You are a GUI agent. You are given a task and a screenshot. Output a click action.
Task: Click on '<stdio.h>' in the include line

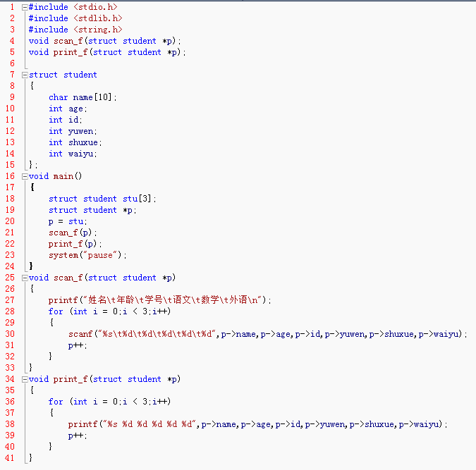pyautogui.click(x=95, y=7)
